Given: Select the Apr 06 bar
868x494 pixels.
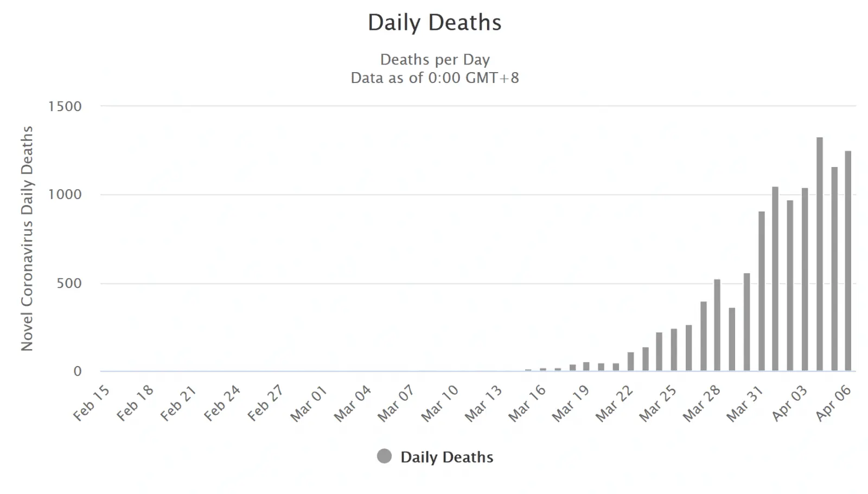Looking at the screenshot, I should click(x=848, y=261).
